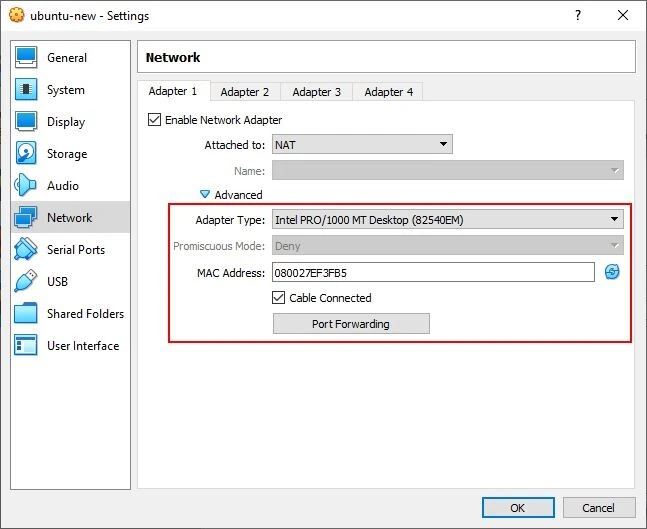Click the Serial Ports icon
The image size is (647, 529).
pos(27,250)
